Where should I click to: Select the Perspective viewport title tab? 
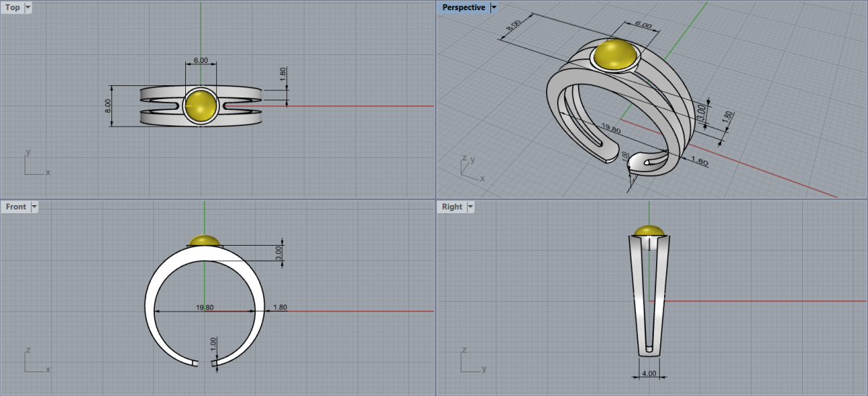tap(464, 8)
